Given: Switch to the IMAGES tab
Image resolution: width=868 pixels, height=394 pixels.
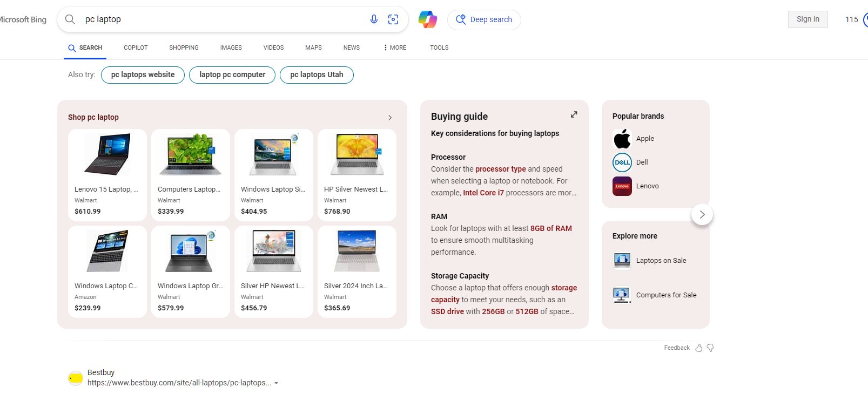Looking at the screenshot, I should coord(231,47).
